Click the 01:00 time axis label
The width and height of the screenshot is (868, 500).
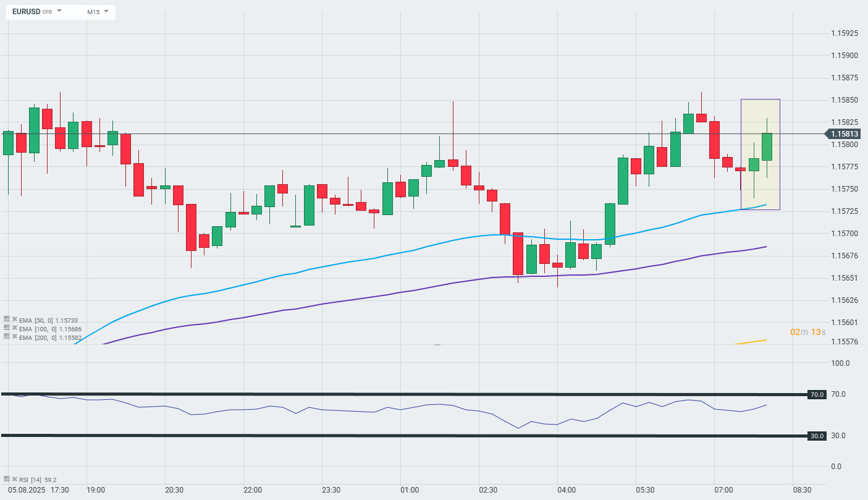410,490
